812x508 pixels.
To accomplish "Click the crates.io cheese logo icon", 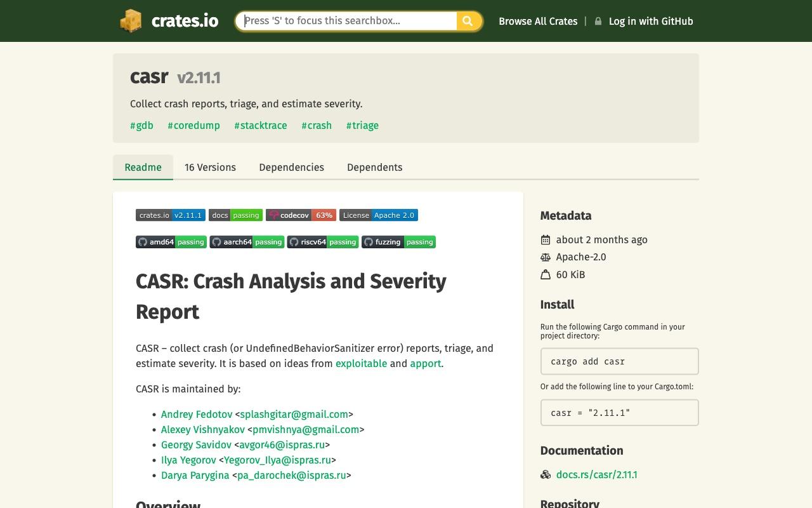I will pyautogui.click(x=131, y=21).
